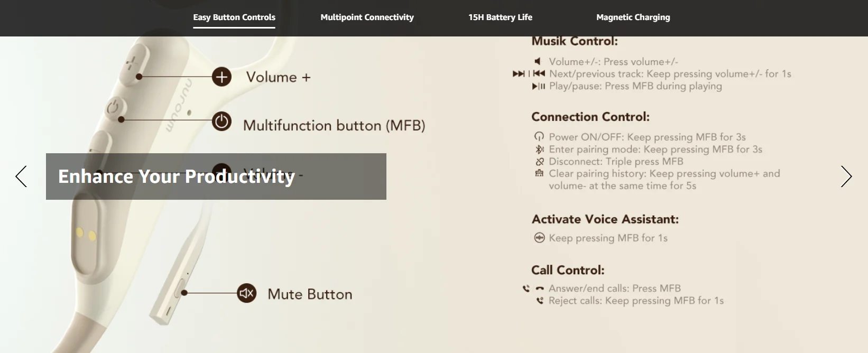The width and height of the screenshot is (868, 353).
Task: Click the Enter pairing mode instruction text
Action: tap(655, 150)
